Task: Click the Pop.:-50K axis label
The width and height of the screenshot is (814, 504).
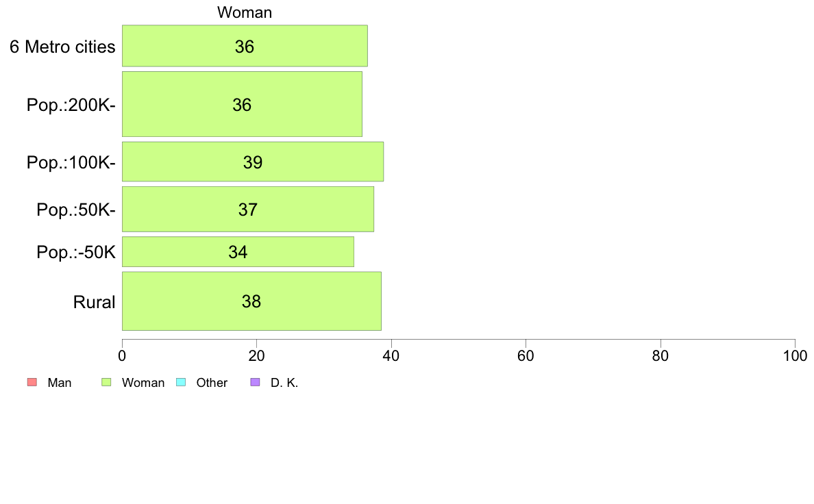Action: coord(76,252)
